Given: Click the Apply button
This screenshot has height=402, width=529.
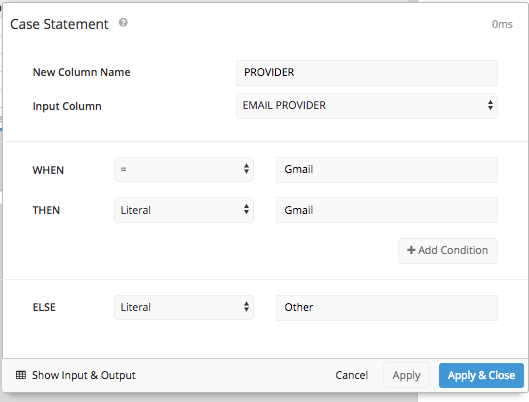Looking at the screenshot, I should point(406,375).
